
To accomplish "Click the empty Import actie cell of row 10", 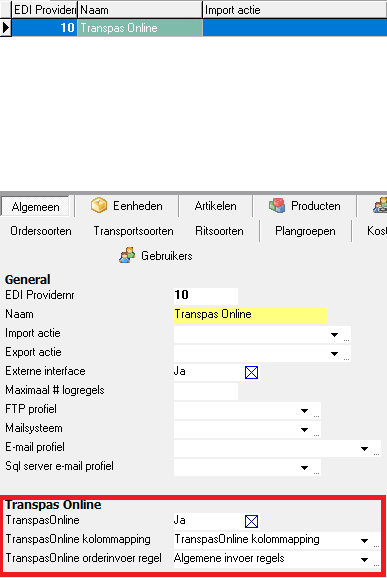I will coord(295,28).
